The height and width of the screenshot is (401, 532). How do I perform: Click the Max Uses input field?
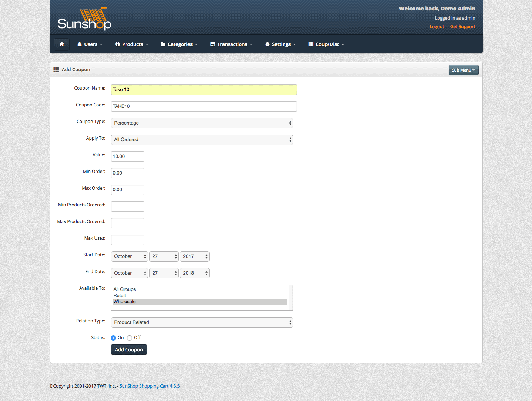(x=128, y=240)
